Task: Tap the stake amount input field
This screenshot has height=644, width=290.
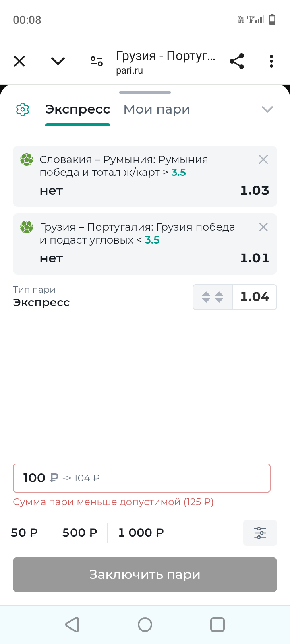Action: 142,478
